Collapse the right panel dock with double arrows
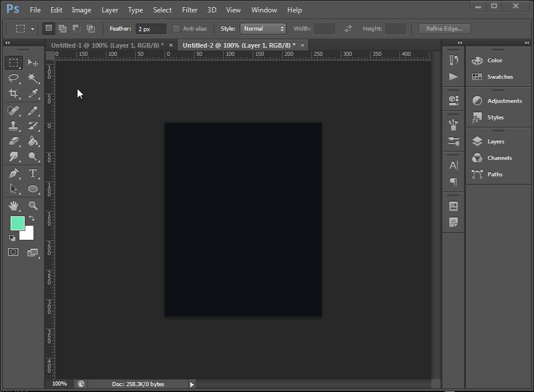 click(x=526, y=42)
